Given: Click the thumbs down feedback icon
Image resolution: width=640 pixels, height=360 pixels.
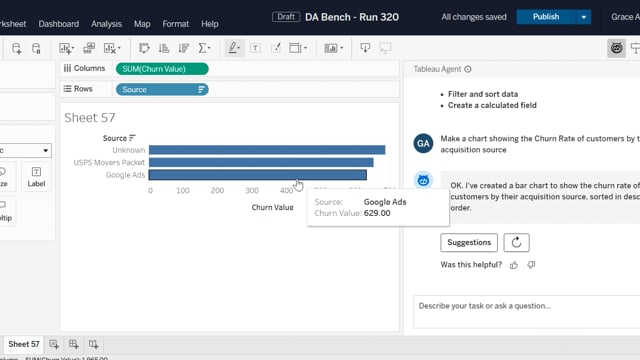Looking at the screenshot, I should pyautogui.click(x=531, y=265).
